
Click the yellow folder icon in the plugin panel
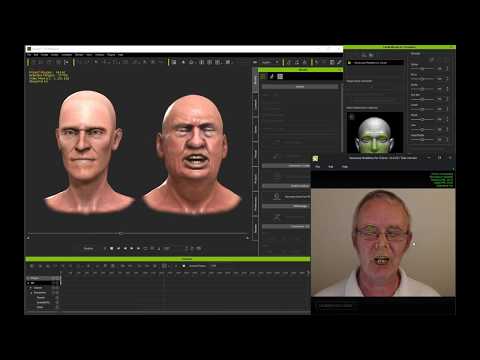349,63
